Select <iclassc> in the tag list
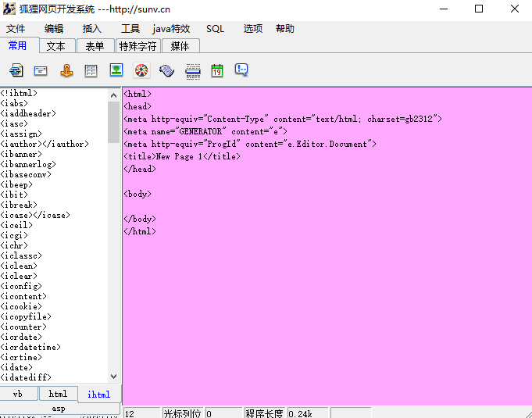The width and height of the screenshot is (532, 418). coord(21,255)
